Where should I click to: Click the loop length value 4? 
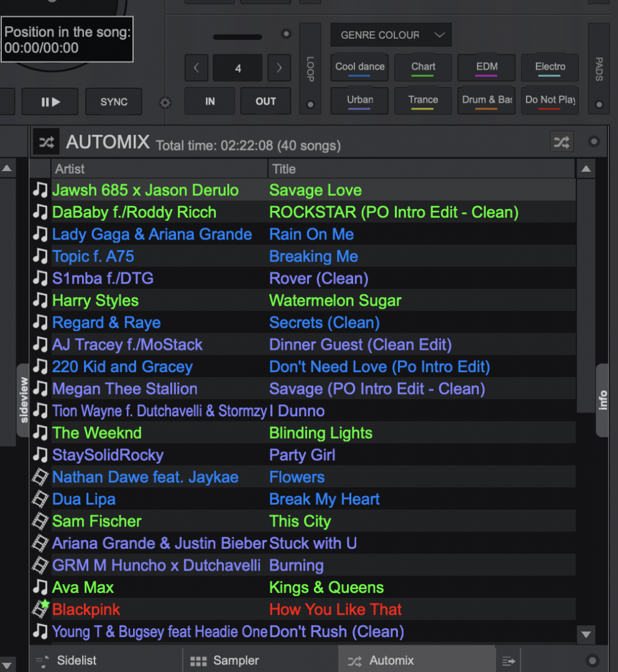(238, 68)
